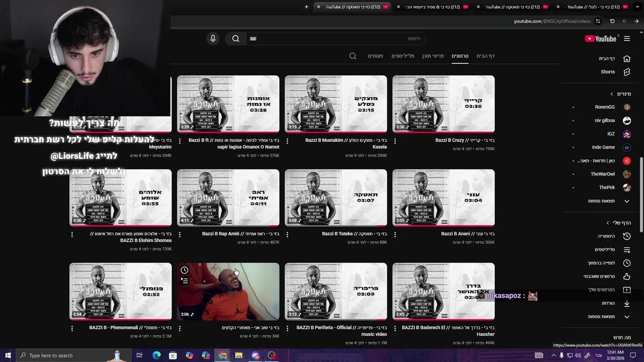Open video title Bazzi B Rap Amiti

pos(237,234)
